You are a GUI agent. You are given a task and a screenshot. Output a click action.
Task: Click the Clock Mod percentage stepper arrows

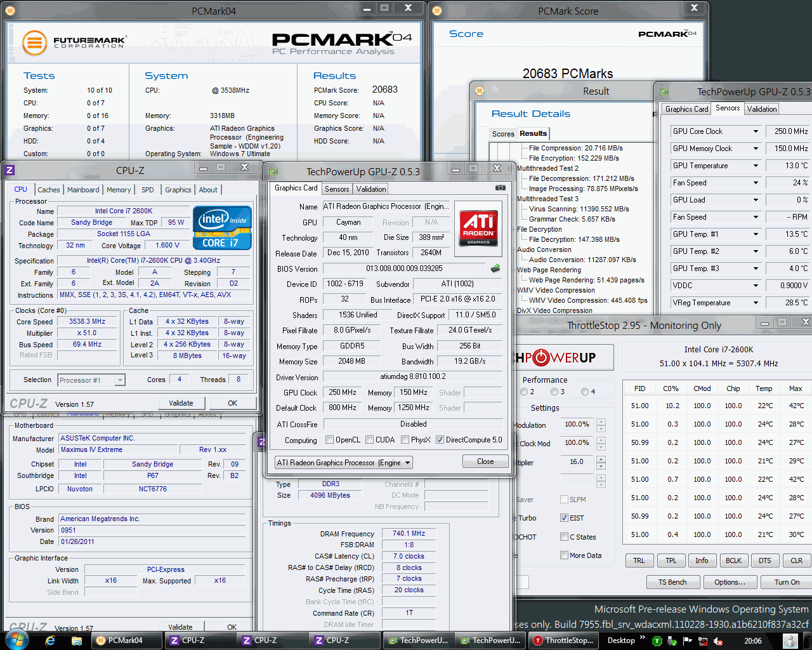[x=601, y=443]
